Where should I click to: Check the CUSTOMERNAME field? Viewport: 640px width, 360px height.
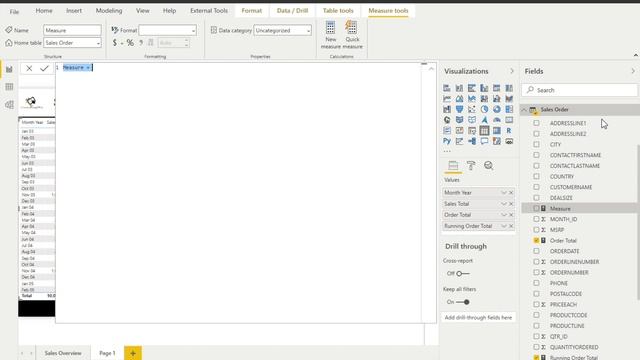coord(536,187)
